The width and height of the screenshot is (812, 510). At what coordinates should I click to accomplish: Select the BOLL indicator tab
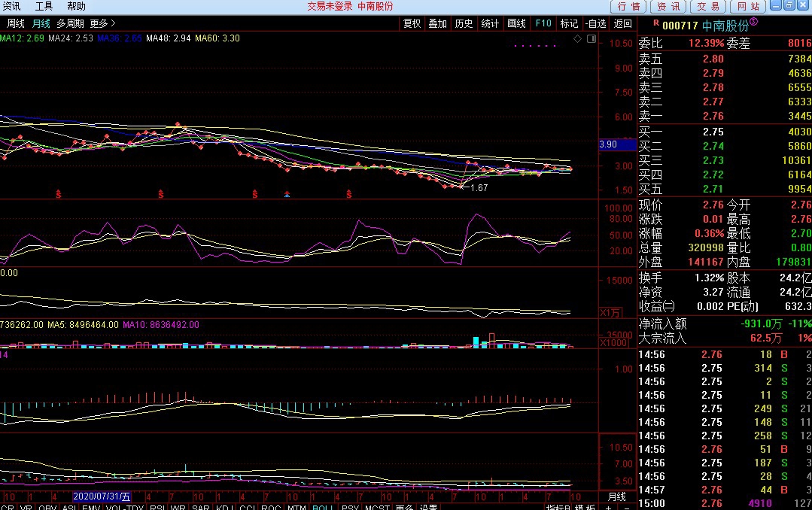coord(323,507)
